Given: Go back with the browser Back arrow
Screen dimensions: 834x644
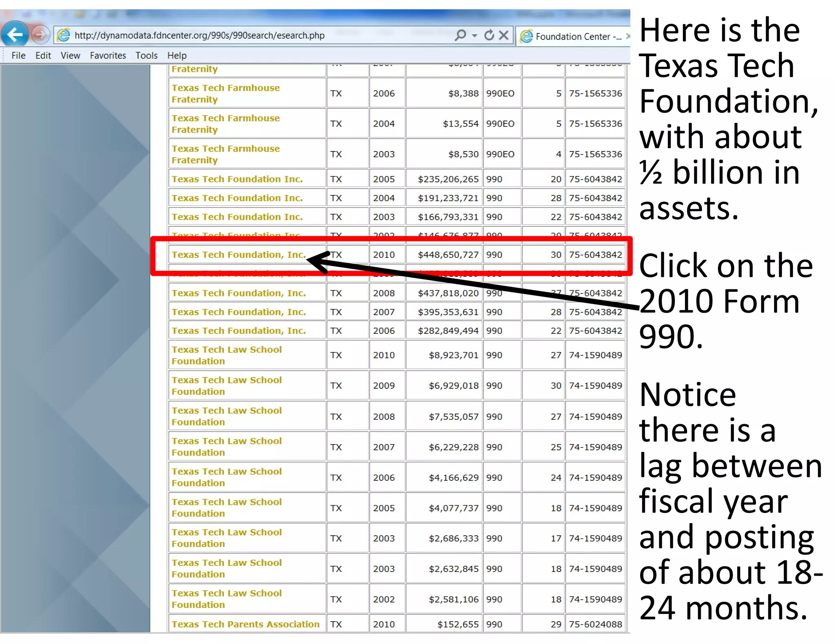Looking at the screenshot, I should (x=15, y=35).
